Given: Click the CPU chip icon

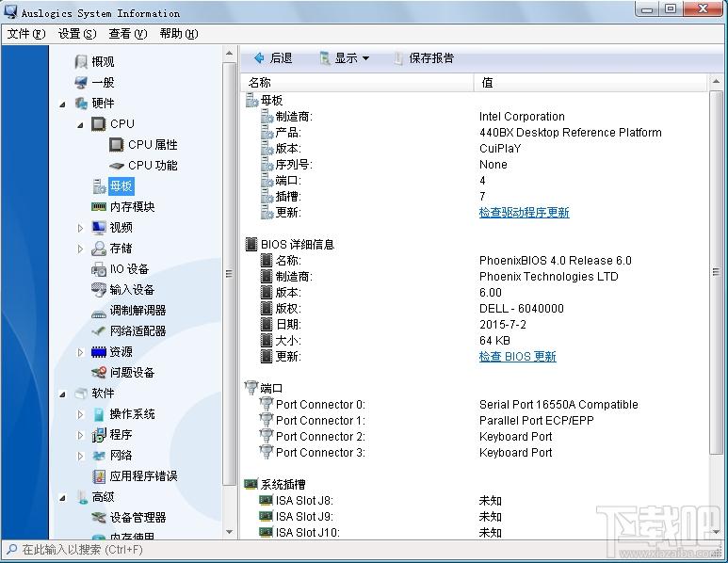Looking at the screenshot, I should click(x=99, y=124).
